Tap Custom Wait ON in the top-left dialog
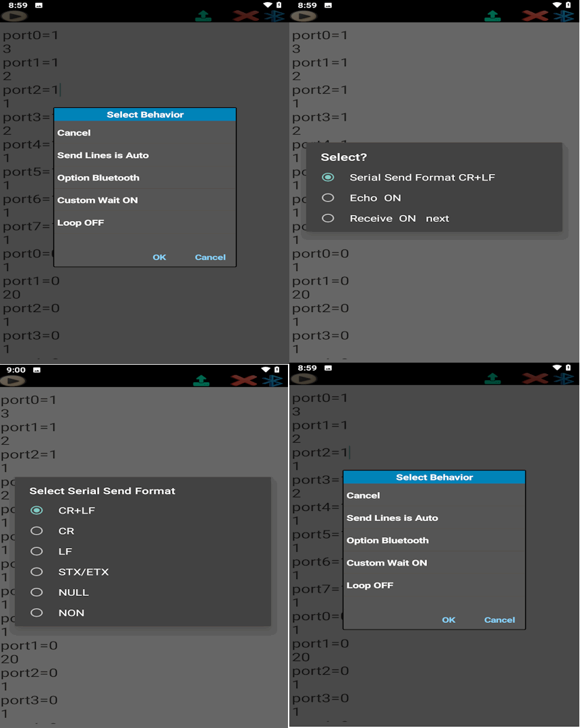580x728 pixels. coord(98,200)
